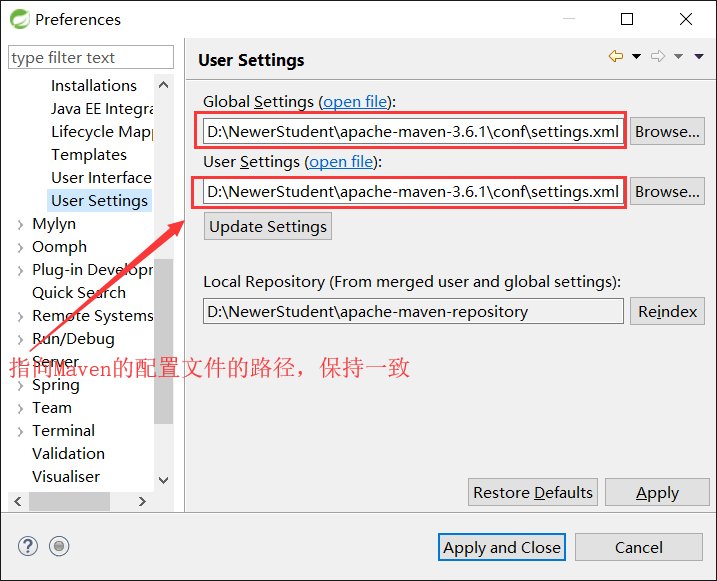
Task: Click Update Settings button
Action: pos(268,226)
